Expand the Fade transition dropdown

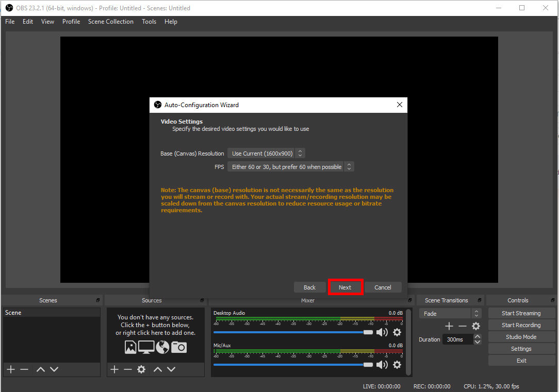(x=450, y=313)
